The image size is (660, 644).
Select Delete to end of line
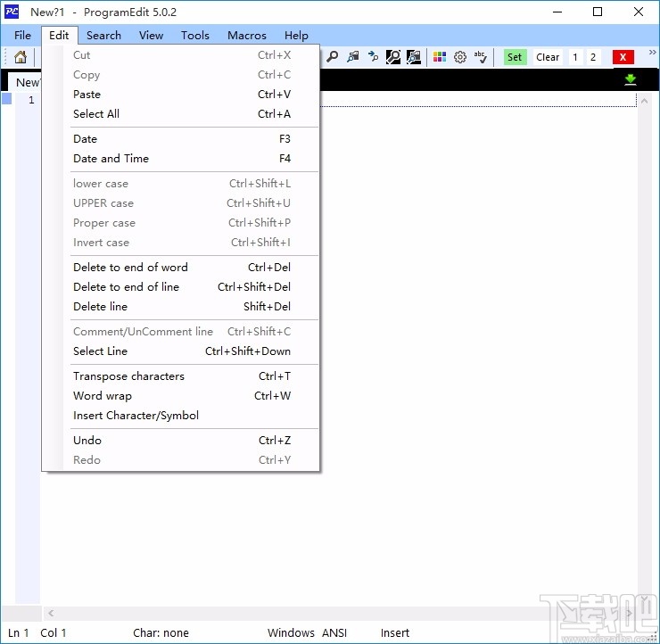[x=180, y=286]
